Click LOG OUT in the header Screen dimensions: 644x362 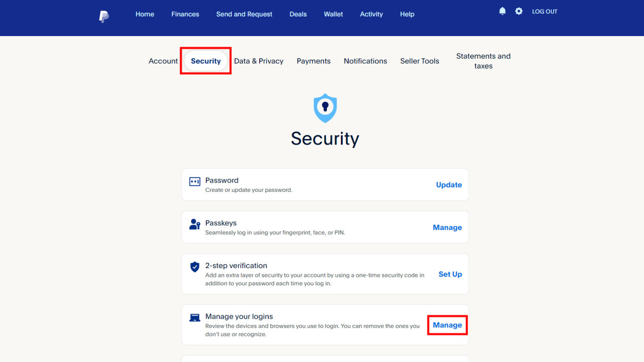[545, 11]
